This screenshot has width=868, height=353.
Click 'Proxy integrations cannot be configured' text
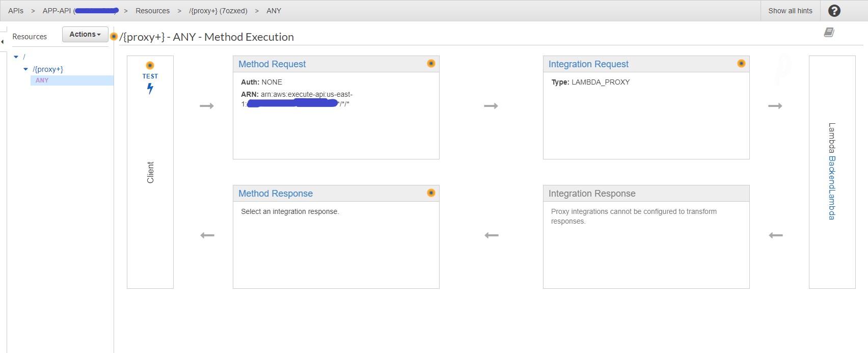point(634,216)
